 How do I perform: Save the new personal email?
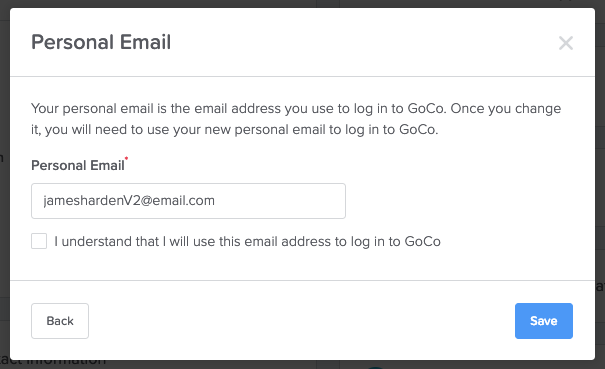544,321
